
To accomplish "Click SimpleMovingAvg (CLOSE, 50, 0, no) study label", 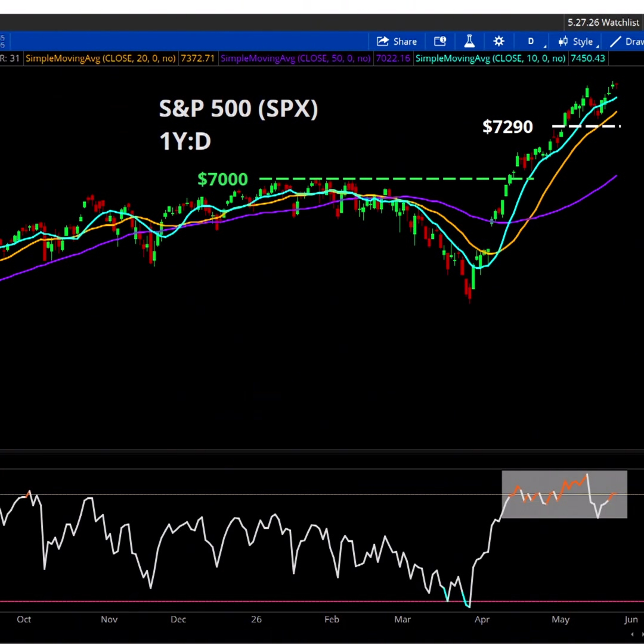I will click(x=295, y=58).
